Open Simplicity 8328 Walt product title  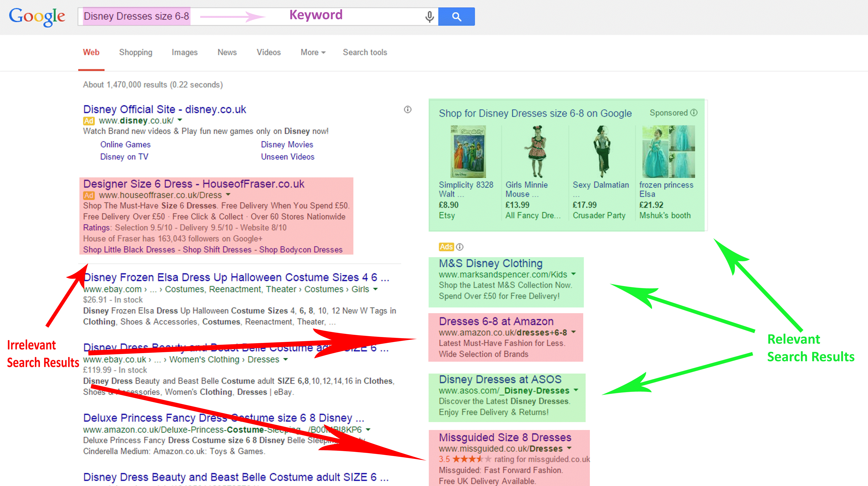[466, 189]
